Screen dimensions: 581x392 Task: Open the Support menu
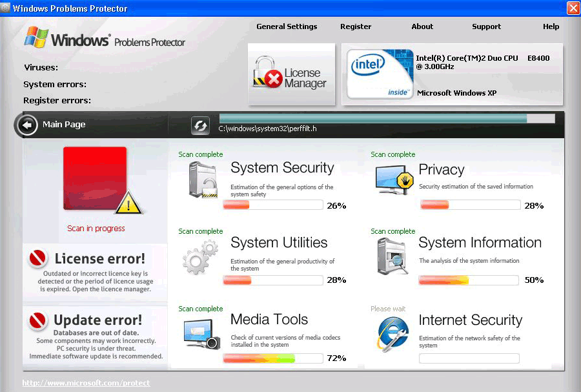pyautogui.click(x=486, y=26)
